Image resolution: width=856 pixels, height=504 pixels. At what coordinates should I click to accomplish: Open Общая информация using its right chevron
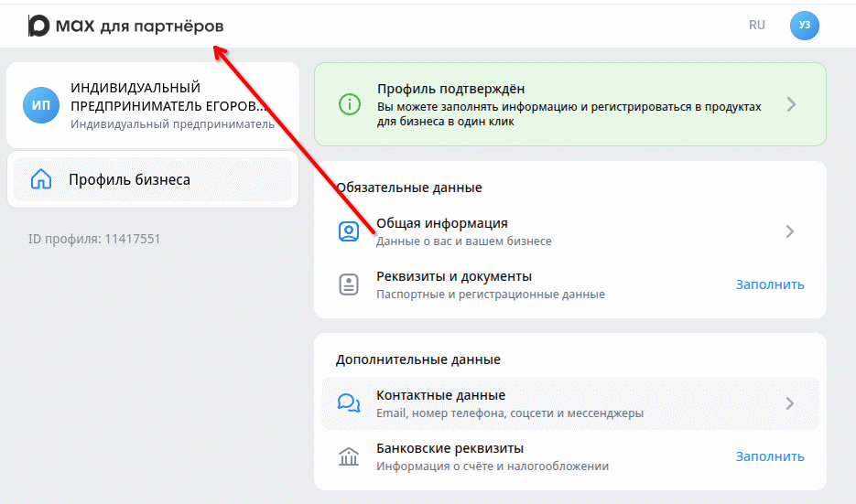(789, 231)
